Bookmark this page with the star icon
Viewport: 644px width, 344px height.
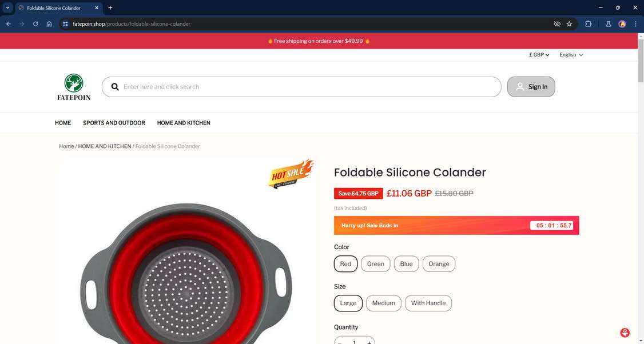[x=569, y=24]
